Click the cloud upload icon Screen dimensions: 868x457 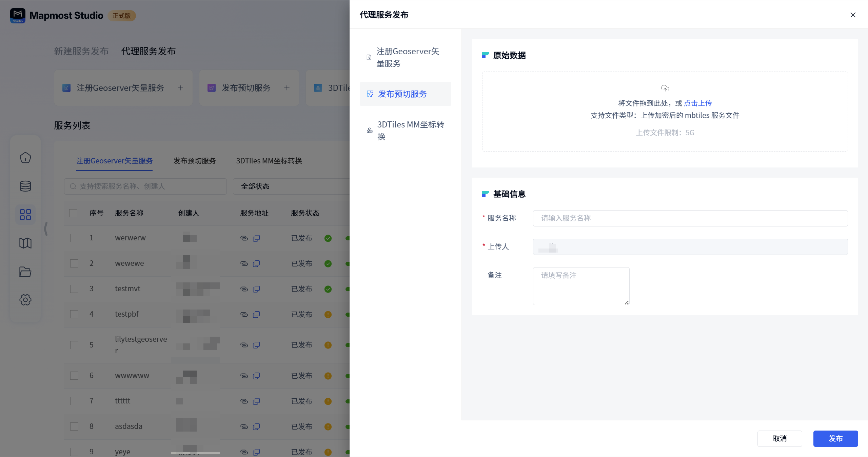coord(665,88)
